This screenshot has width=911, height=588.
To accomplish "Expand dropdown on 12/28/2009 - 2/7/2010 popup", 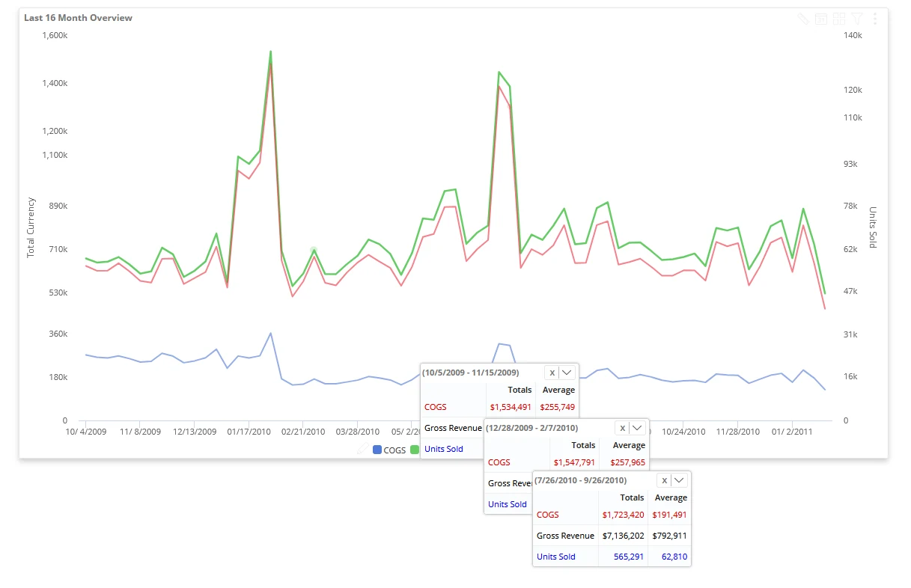I will [637, 428].
